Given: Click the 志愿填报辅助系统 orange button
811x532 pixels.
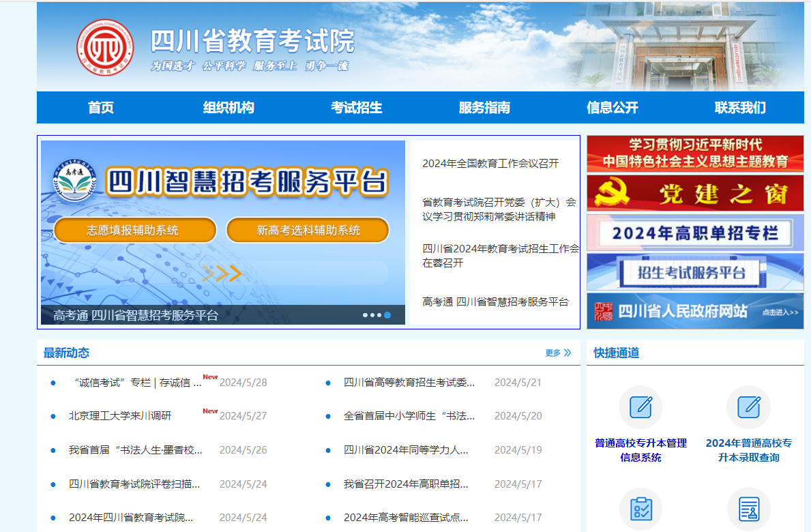Looking at the screenshot, I should 135,231.
